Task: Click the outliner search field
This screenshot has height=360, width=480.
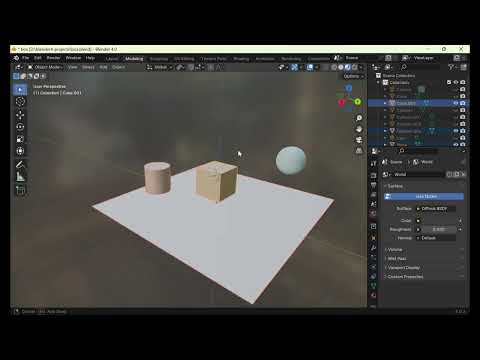Action: [x=421, y=67]
